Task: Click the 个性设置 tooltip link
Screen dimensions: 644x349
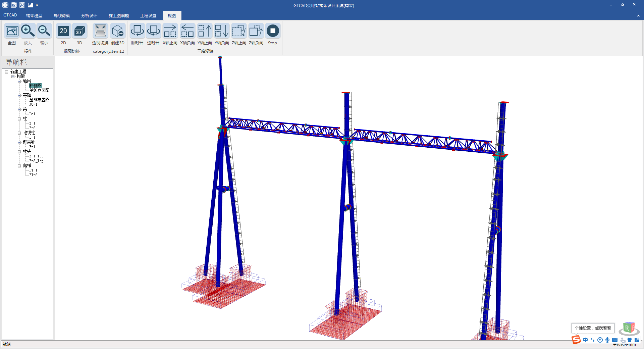Action: click(x=593, y=328)
